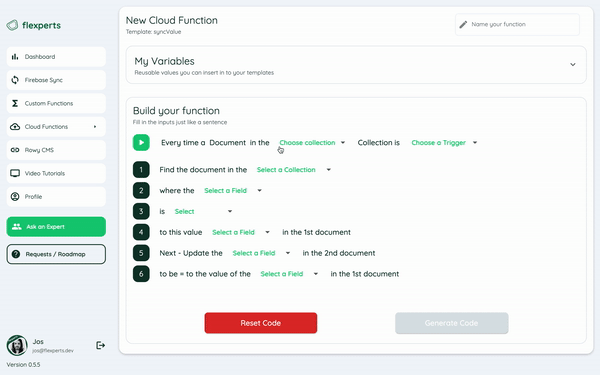Open Firebase Sync from the sidebar
The image size is (600, 375).
tap(56, 80)
